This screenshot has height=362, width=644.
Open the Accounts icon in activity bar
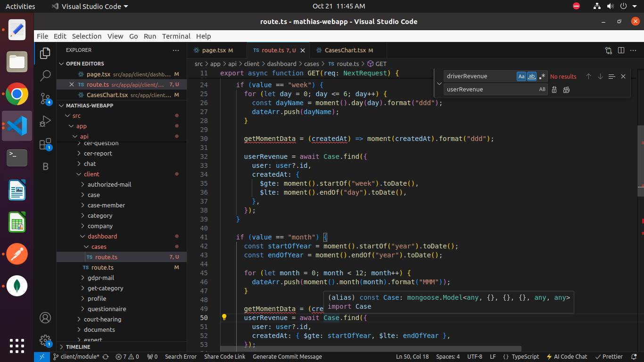45,318
